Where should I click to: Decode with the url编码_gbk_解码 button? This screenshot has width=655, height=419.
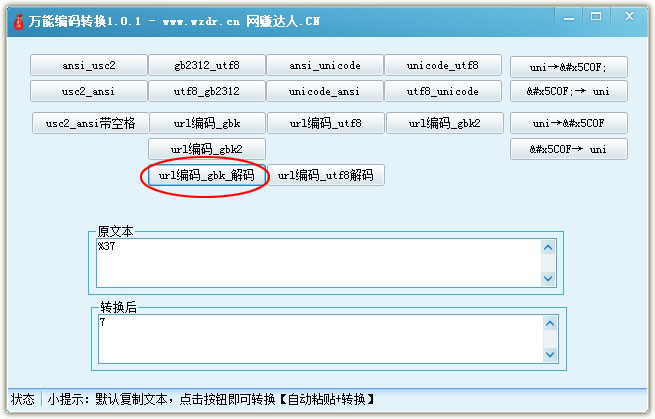206,175
